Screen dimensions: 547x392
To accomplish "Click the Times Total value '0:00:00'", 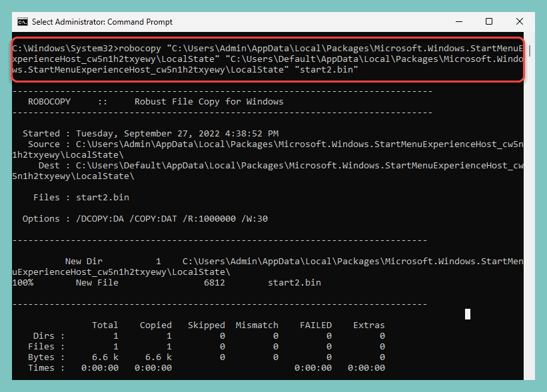I will pyautogui.click(x=100, y=368).
